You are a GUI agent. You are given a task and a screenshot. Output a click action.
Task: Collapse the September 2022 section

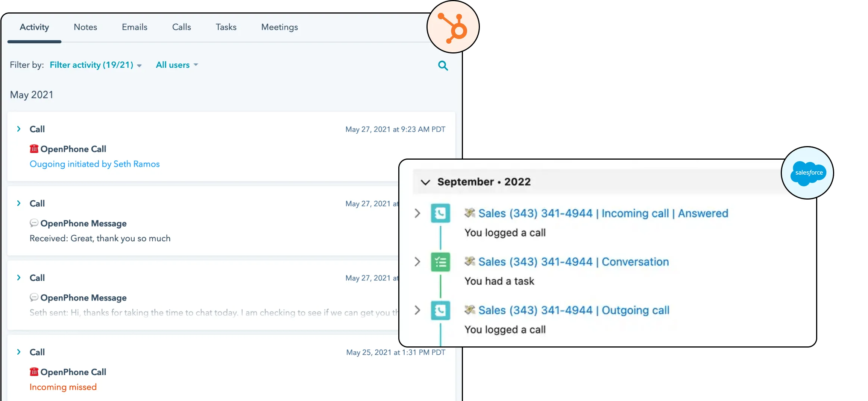point(425,182)
